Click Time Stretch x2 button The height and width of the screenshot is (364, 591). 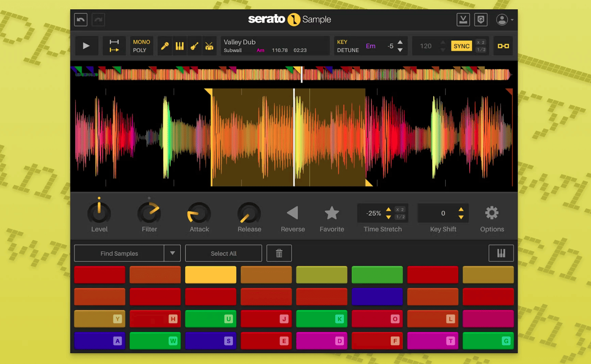pos(400,210)
